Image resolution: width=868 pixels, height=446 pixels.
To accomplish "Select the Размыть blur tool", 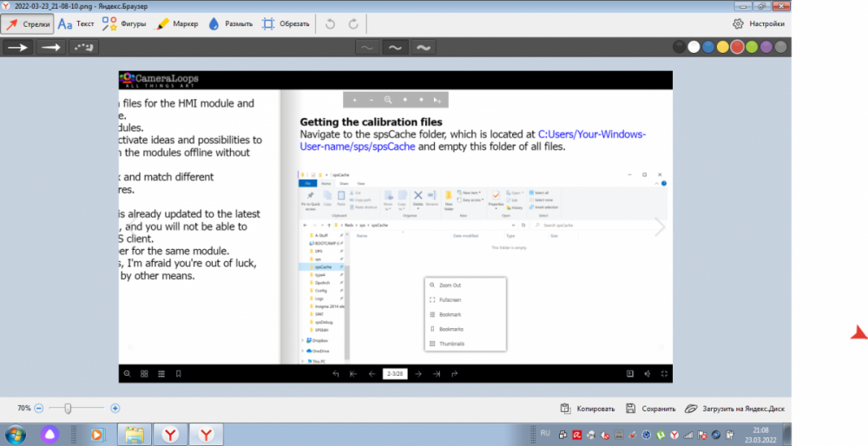I will (231, 24).
